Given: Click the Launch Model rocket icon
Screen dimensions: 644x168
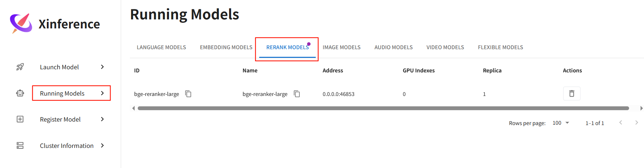Looking at the screenshot, I should point(20,67).
